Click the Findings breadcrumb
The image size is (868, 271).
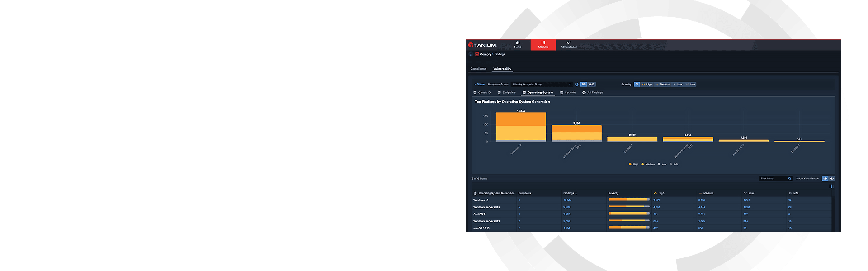(500, 54)
